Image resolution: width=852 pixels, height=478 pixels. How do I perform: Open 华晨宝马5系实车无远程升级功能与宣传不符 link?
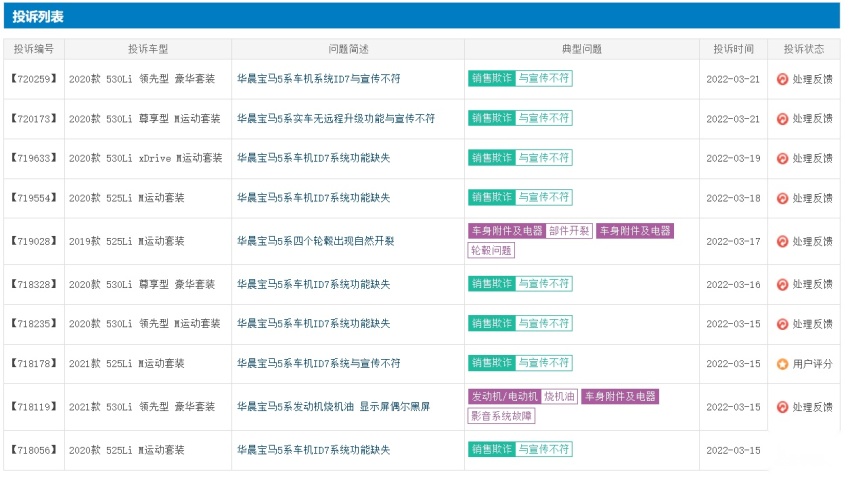tap(336, 118)
